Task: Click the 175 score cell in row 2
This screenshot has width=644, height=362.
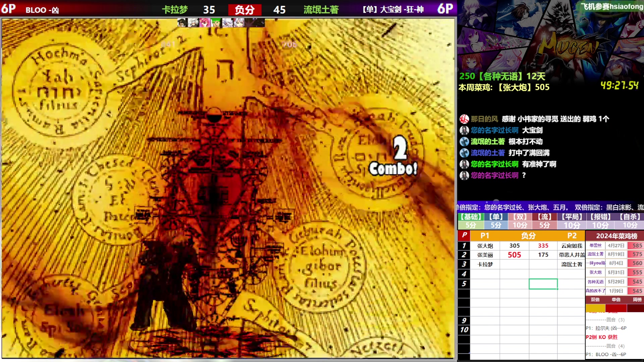Action: coord(543,255)
